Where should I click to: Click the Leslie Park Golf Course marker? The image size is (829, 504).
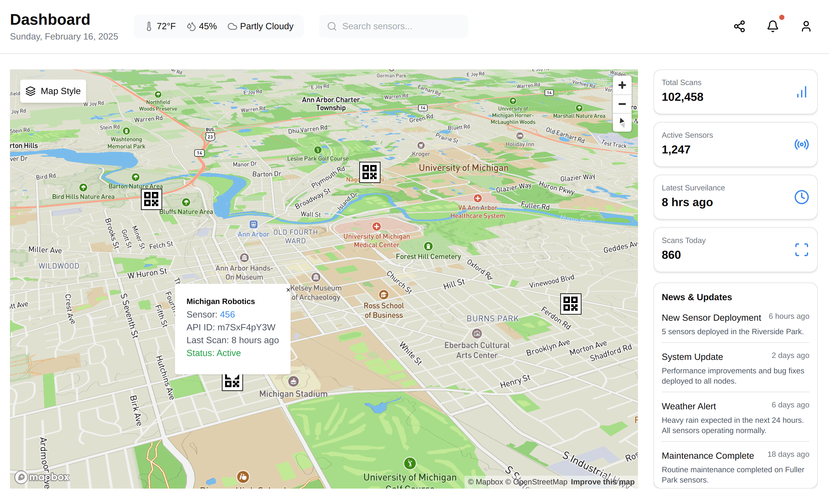coord(318,150)
